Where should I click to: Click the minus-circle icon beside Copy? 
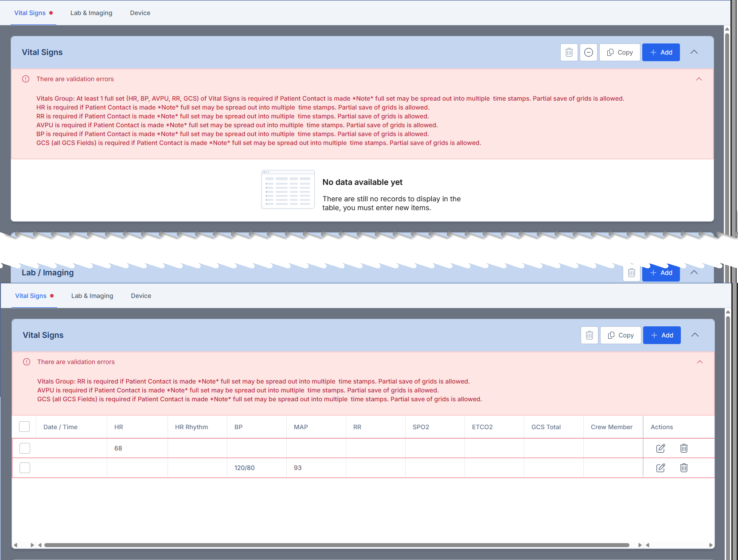588,52
